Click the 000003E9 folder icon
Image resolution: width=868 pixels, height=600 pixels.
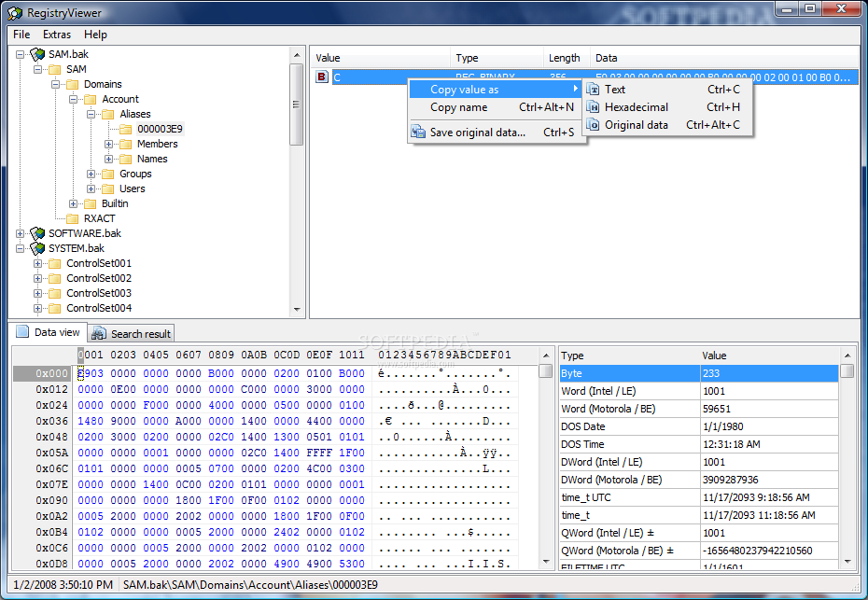126,129
